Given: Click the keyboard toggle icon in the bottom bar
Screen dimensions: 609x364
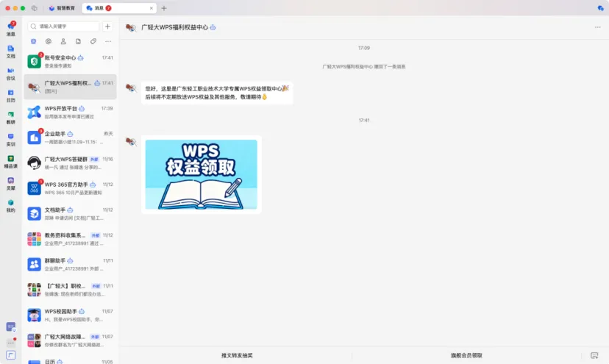Looking at the screenshot, I should tap(594, 355).
